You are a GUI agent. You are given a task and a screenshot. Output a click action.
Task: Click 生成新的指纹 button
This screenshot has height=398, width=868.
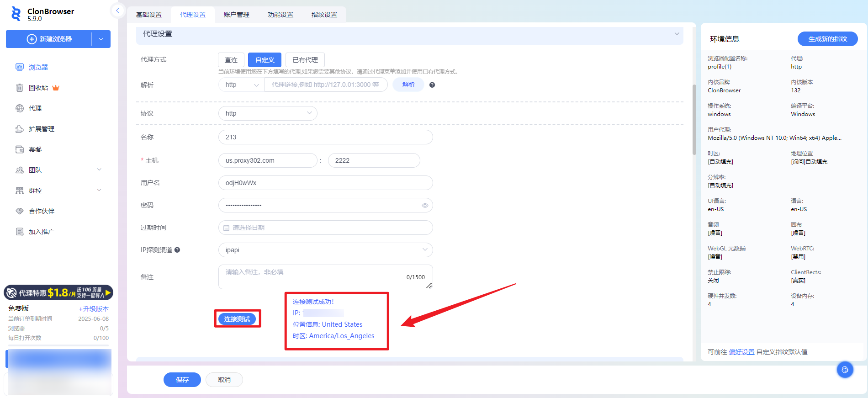827,39
